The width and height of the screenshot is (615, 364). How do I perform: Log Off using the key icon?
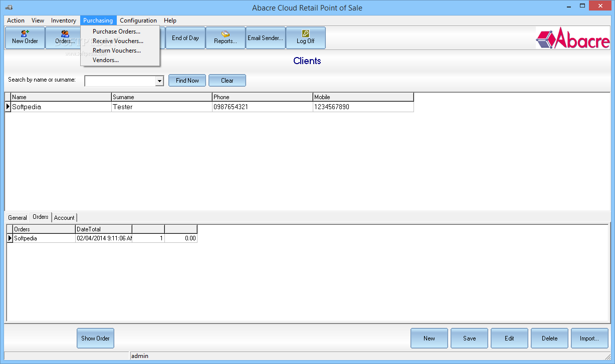coord(306,38)
